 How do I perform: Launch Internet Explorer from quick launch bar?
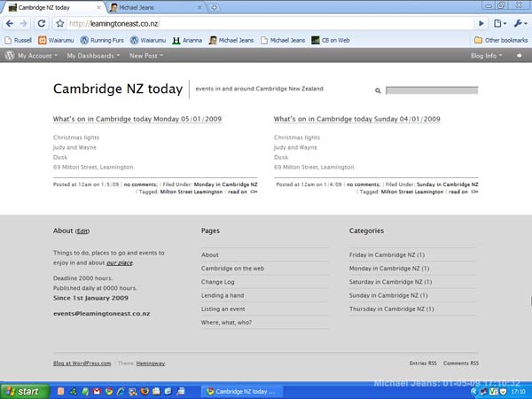[121, 392]
